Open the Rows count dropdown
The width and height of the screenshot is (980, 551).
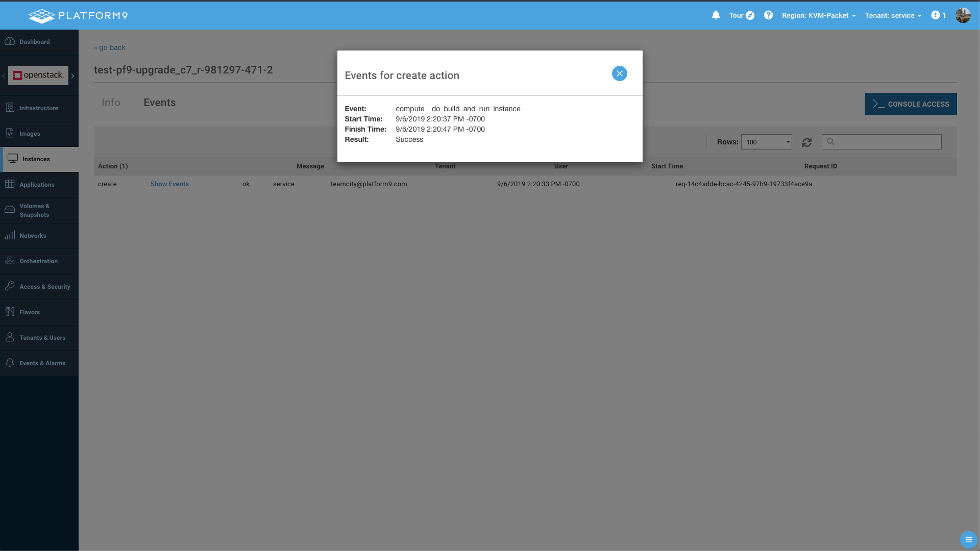click(x=766, y=142)
